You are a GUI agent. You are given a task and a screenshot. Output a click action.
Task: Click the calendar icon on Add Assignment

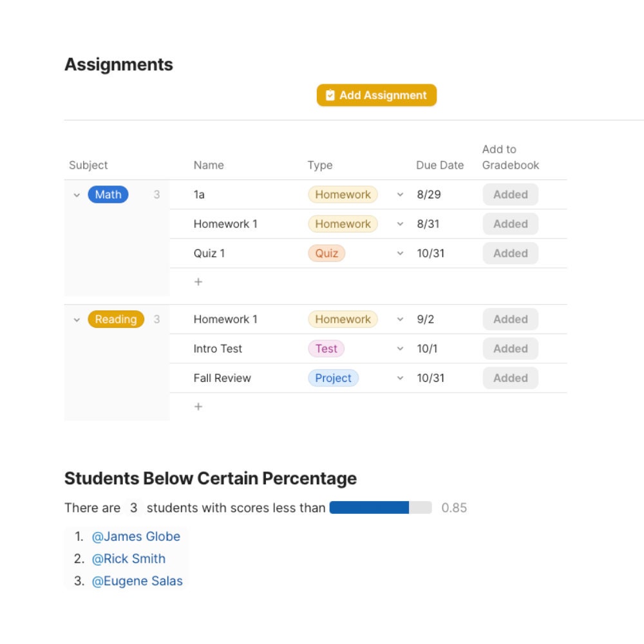330,95
